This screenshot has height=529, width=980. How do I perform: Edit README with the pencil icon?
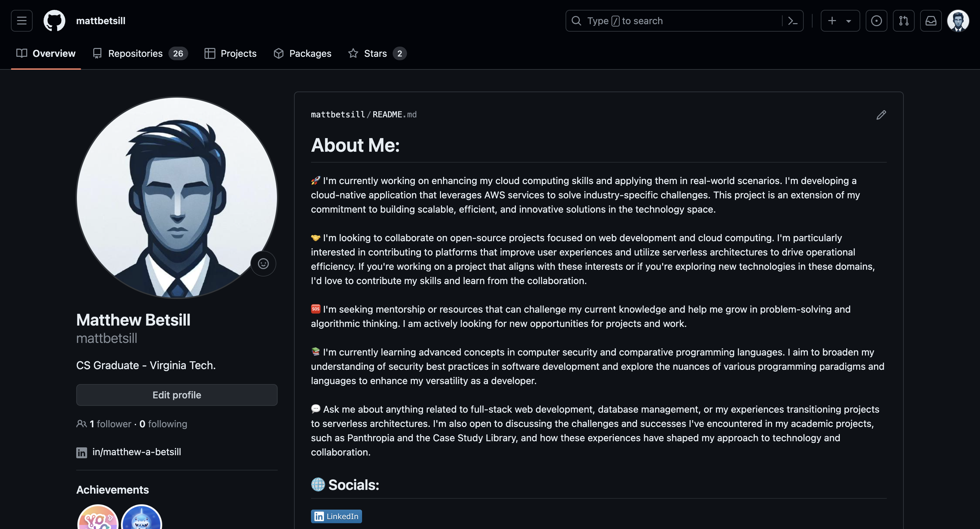881,115
